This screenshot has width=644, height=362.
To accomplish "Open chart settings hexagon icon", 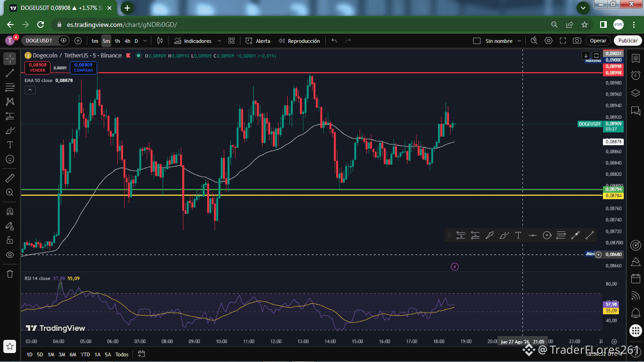I will 548,41.
